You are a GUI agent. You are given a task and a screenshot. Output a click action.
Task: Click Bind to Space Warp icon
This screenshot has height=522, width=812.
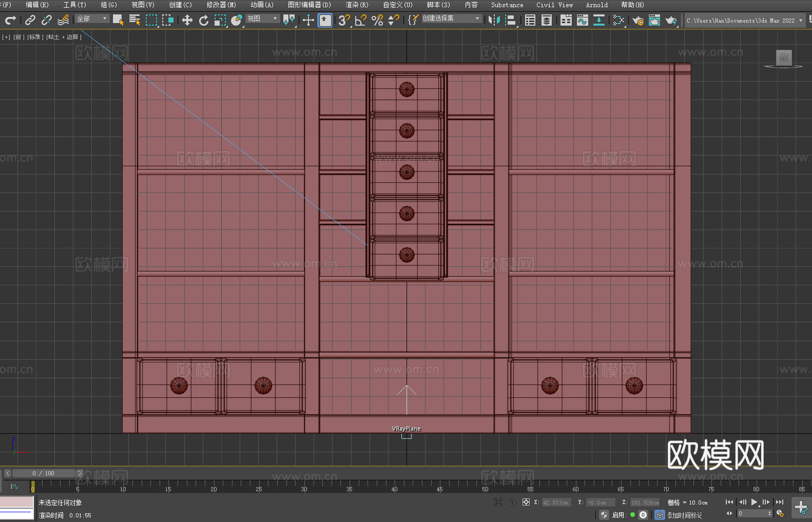pyautogui.click(x=63, y=20)
